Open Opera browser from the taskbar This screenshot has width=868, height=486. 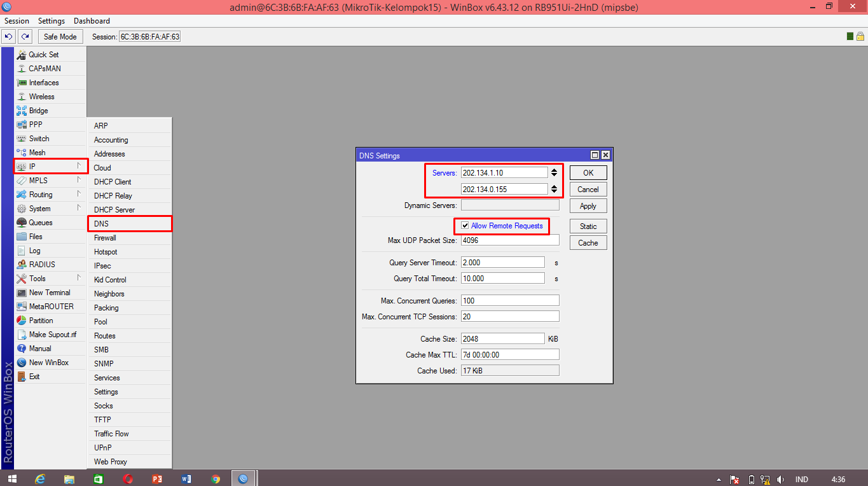128,478
